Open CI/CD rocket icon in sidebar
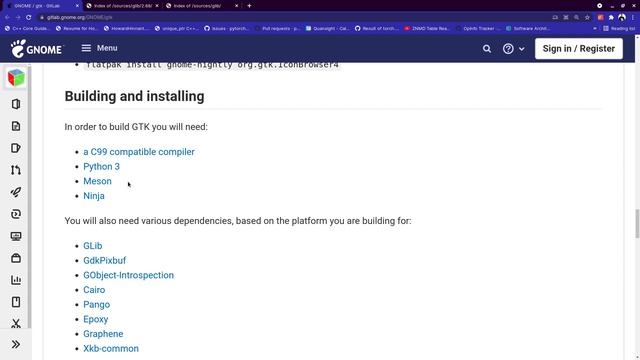The height and width of the screenshot is (360, 640). [16, 192]
